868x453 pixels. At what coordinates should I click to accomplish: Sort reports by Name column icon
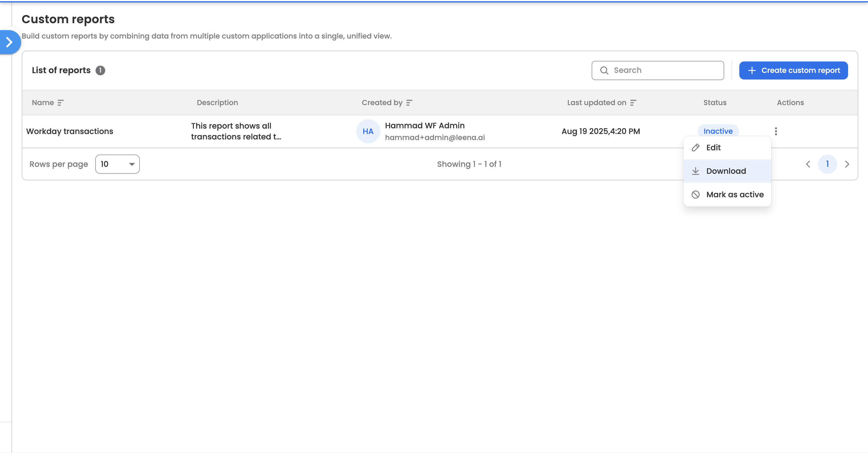(61, 103)
